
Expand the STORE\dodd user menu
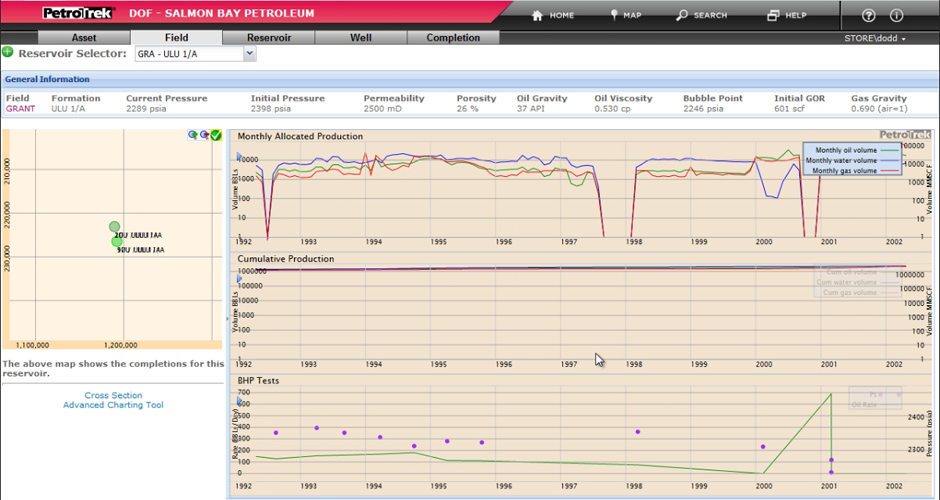tap(876, 38)
